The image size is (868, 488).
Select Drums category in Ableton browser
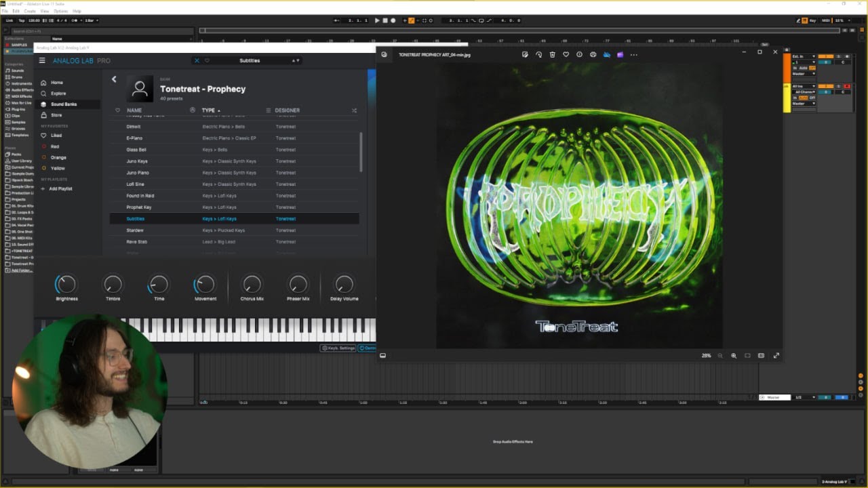16,77
